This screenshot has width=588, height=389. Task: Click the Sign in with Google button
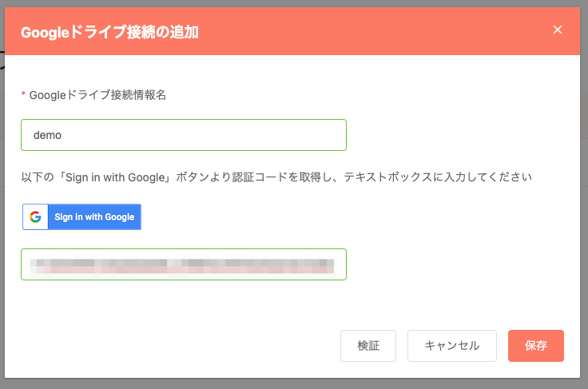(x=81, y=216)
